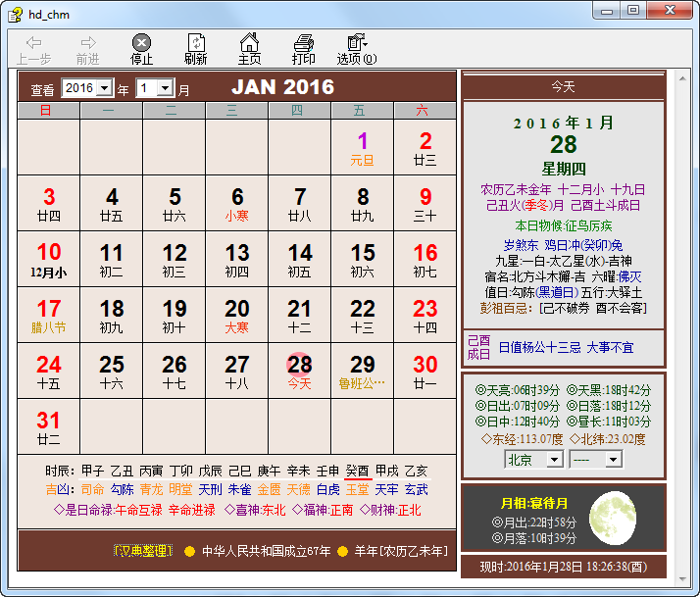Open the year 2016 dropdown
700x597 pixels.
tap(88, 88)
